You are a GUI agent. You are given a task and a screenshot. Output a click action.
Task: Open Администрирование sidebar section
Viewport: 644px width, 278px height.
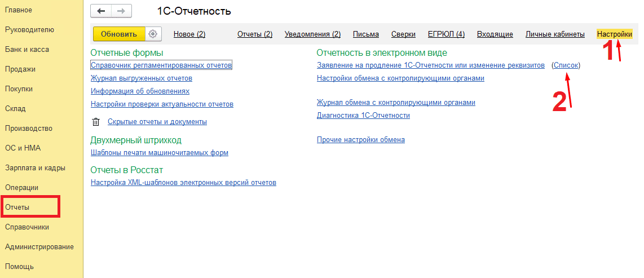39,247
